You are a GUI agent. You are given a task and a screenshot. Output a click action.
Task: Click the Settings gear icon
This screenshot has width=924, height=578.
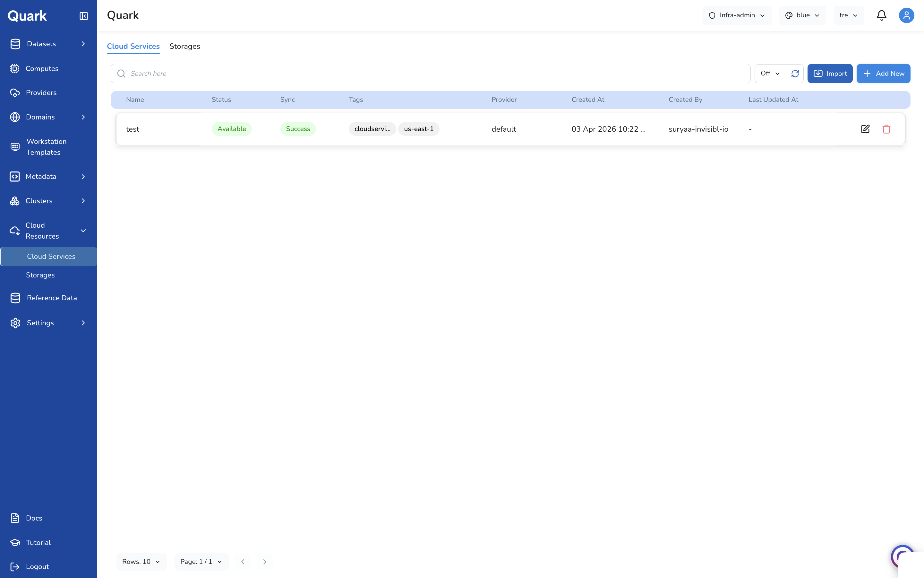pyautogui.click(x=15, y=323)
